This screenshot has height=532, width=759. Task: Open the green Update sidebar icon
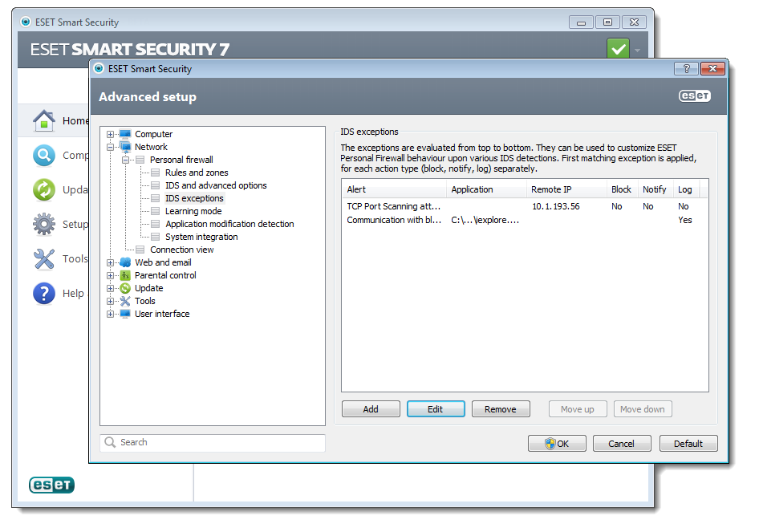click(x=44, y=189)
